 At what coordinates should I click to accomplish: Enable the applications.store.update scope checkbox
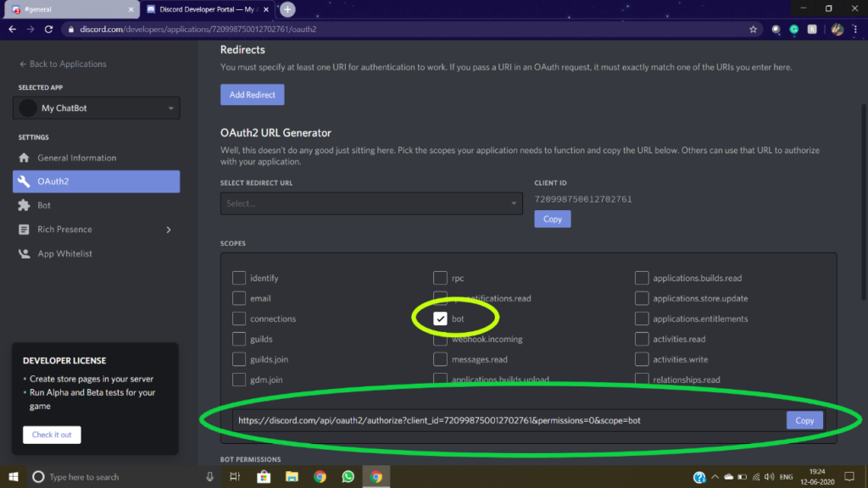tap(642, 298)
